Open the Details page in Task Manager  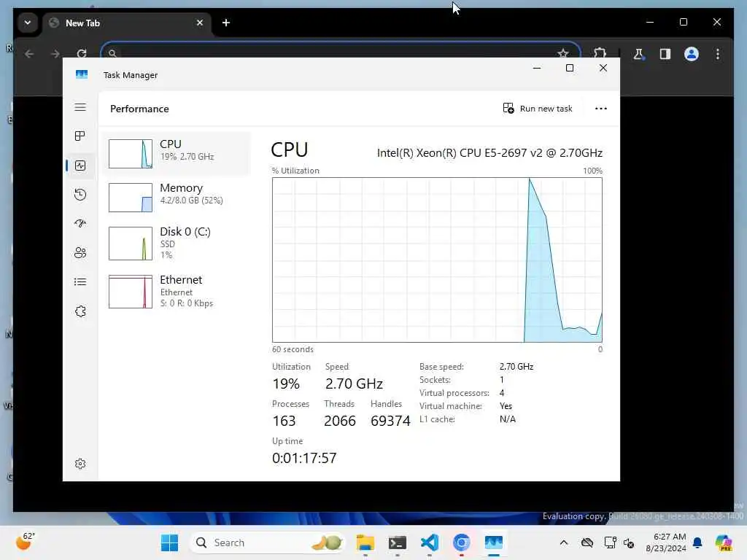[80, 282]
